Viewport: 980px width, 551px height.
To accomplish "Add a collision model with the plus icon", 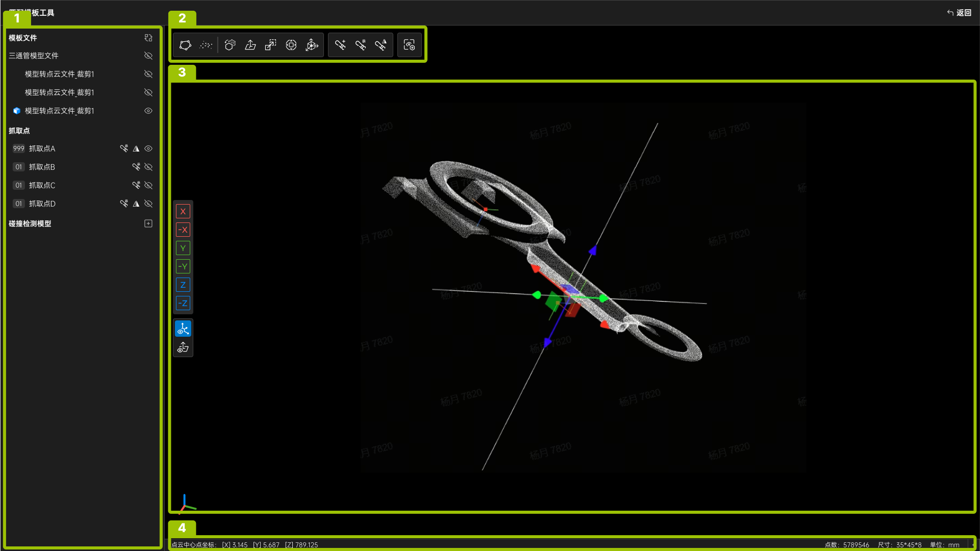I will tap(148, 223).
